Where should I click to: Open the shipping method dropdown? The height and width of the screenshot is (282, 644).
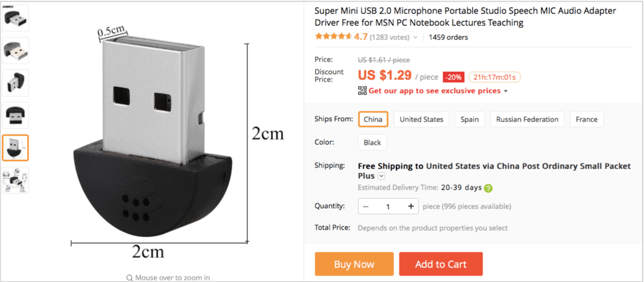tap(382, 176)
